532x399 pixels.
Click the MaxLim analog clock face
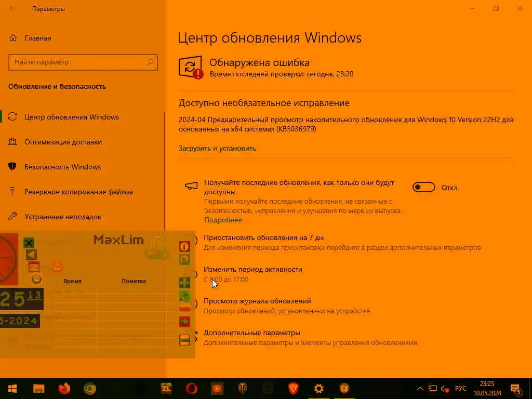[x=8, y=260]
